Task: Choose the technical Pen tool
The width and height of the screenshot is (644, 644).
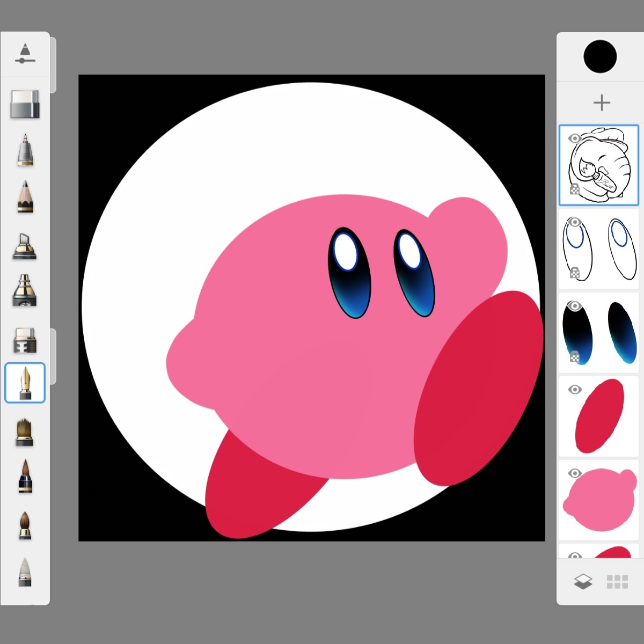Action: 25,152
